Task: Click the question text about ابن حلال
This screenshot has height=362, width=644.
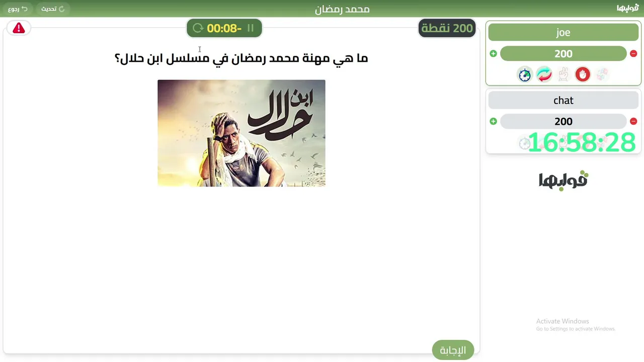Action: coord(242,58)
